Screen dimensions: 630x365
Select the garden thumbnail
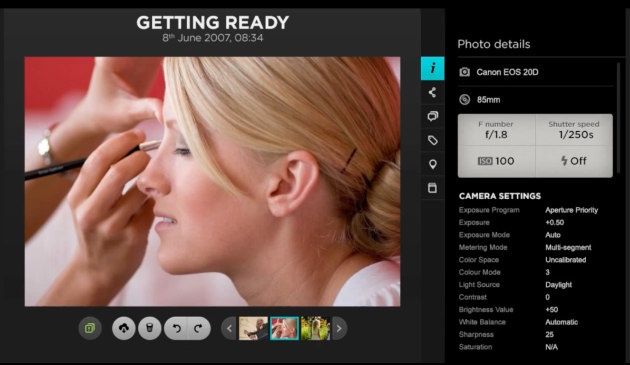pos(315,328)
